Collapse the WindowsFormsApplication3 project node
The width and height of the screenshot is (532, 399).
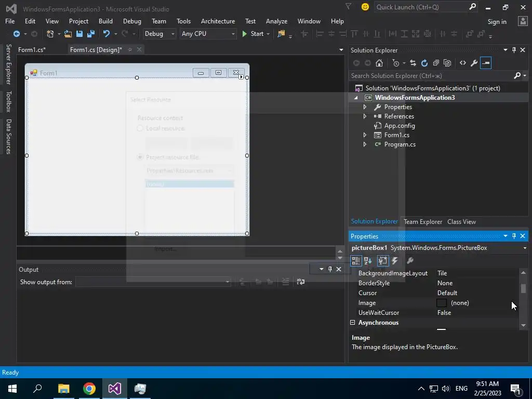[356, 98]
